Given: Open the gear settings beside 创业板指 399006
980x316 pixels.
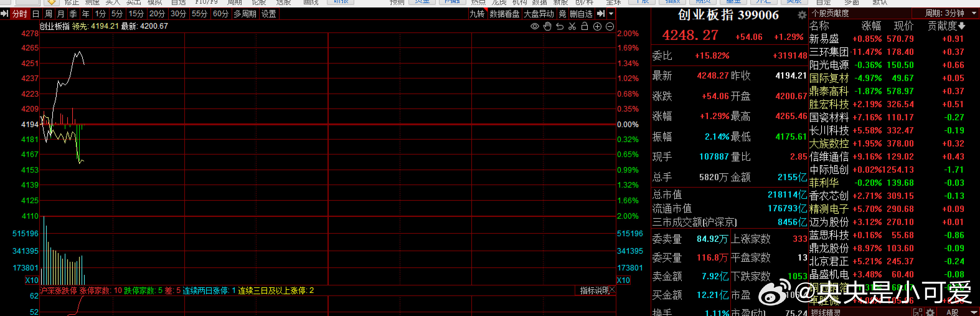Looking at the screenshot, I should coord(802,15).
